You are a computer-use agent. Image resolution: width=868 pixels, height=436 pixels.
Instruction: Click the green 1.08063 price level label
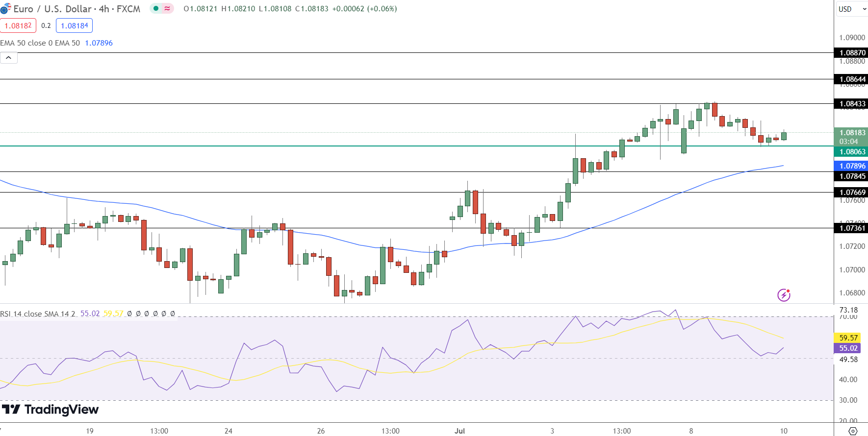pos(852,152)
